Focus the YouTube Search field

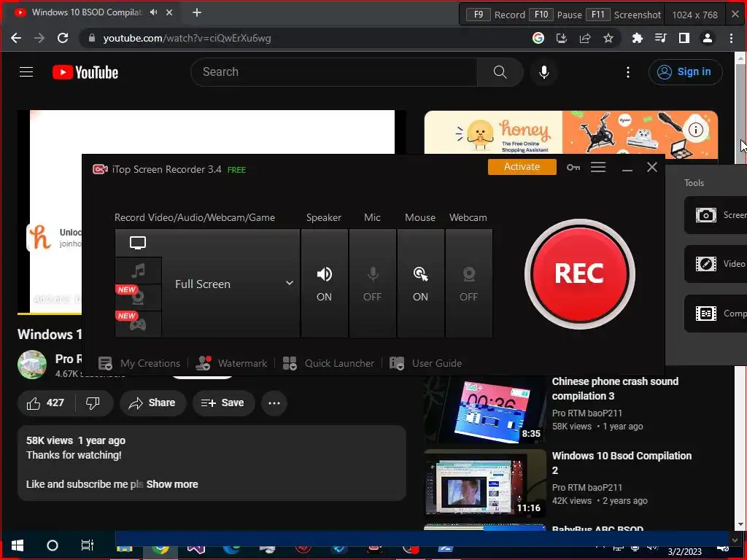coord(334,72)
